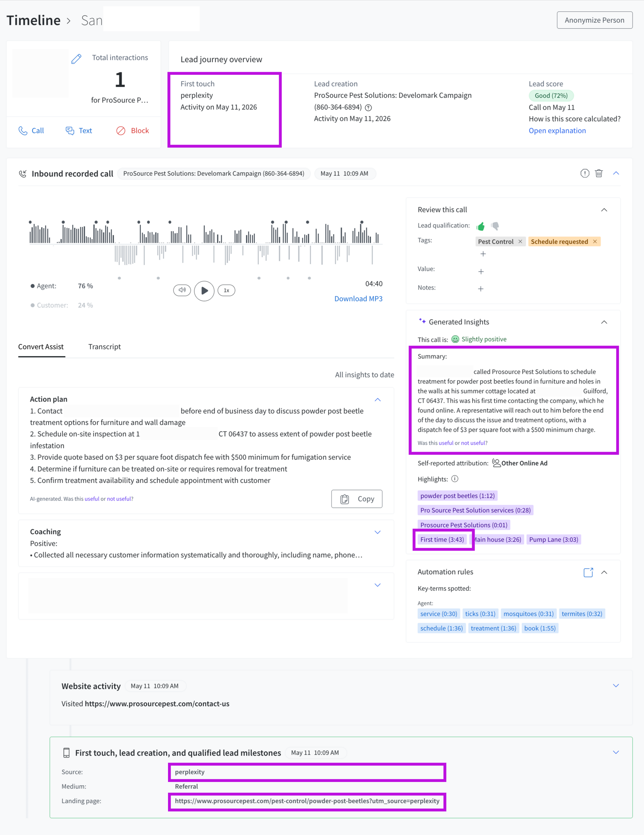Viewport: 644px width, 835px height.
Task: Click the report call alert icon
Action: pos(585,173)
